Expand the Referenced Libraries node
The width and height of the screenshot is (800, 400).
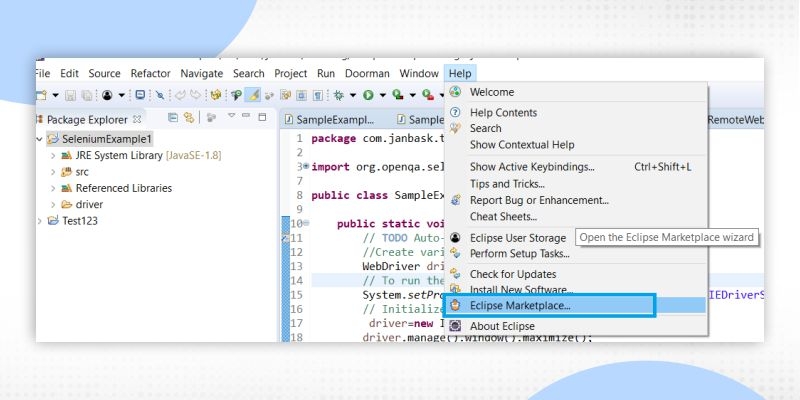point(53,187)
